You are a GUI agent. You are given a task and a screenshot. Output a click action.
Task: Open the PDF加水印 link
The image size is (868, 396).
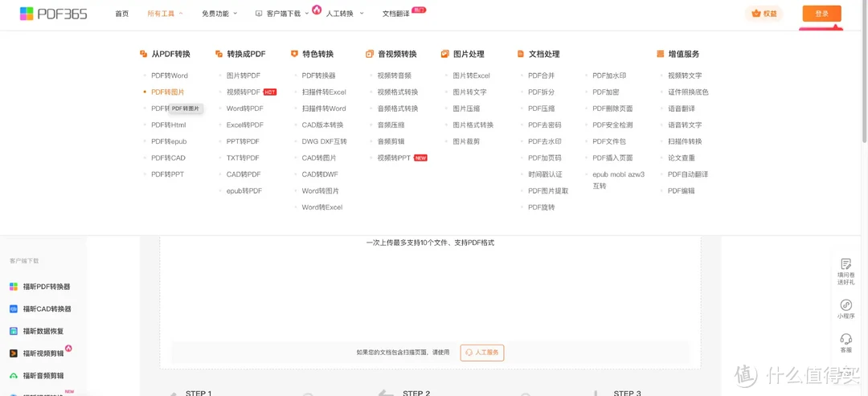pyautogui.click(x=609, y=76)
